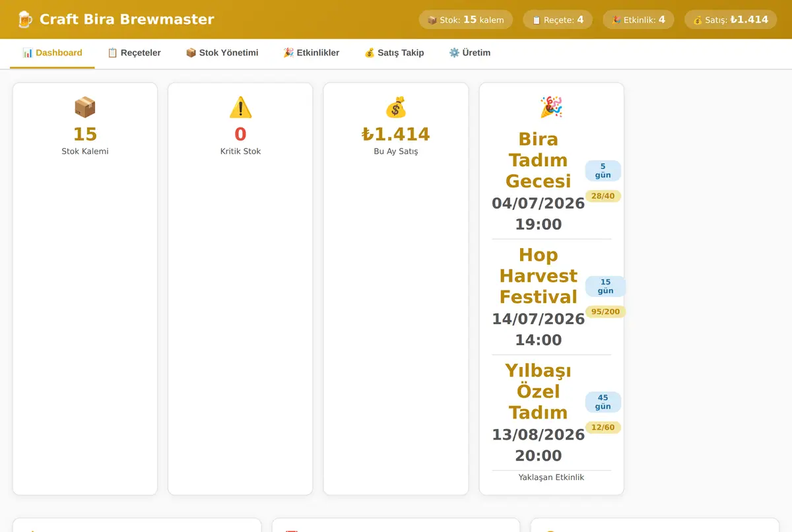This screenshot has width=792, height=532.
Task: Open the Bira Tadım Gecesi event
Action: click(x=539, y=160)
